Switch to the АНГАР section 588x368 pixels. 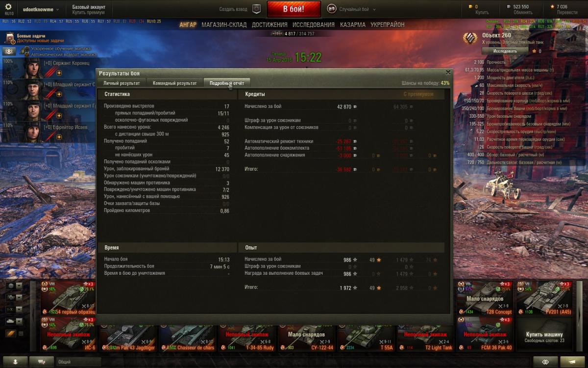[x=188, y=25]
